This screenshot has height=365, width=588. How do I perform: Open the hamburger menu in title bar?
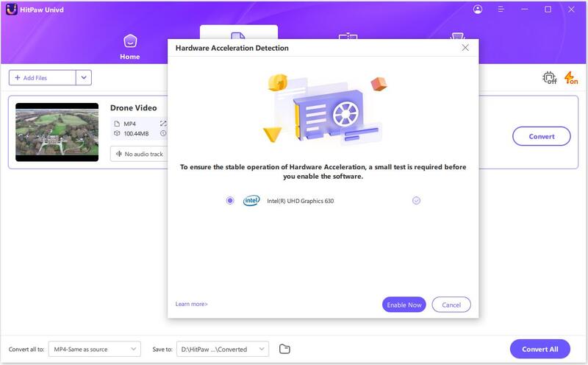501,10
